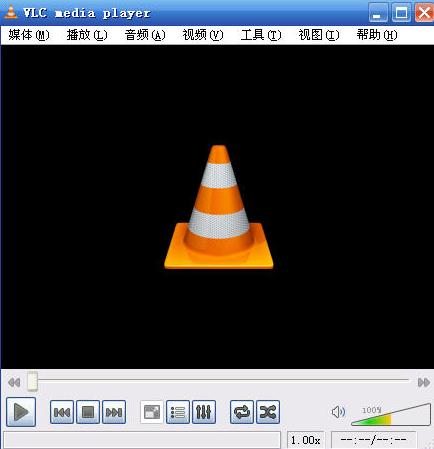
Task: Toggle fullscreen video mode icon
Action: tap(152, 412)
